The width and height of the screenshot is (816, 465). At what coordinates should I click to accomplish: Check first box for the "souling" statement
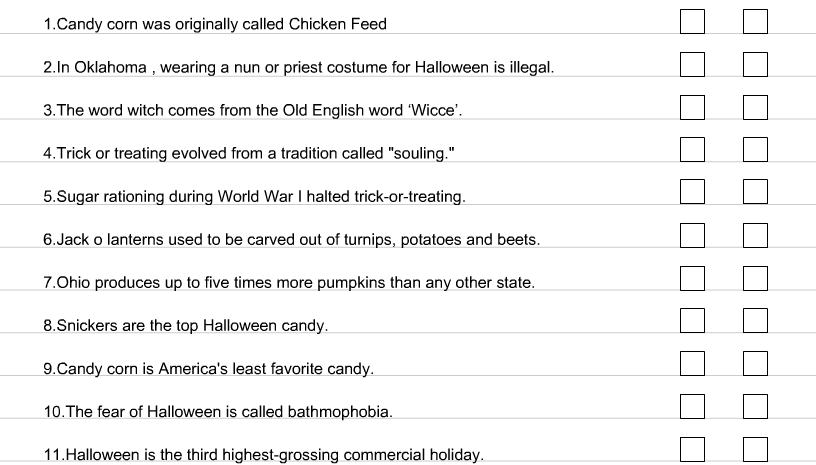coord(692,150)
